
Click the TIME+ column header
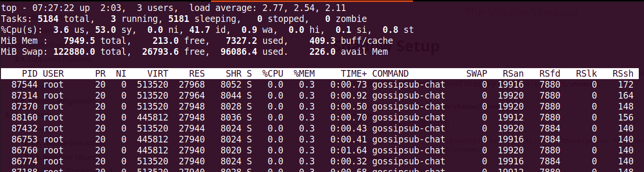pyautogui.click(x=354, y=74)
